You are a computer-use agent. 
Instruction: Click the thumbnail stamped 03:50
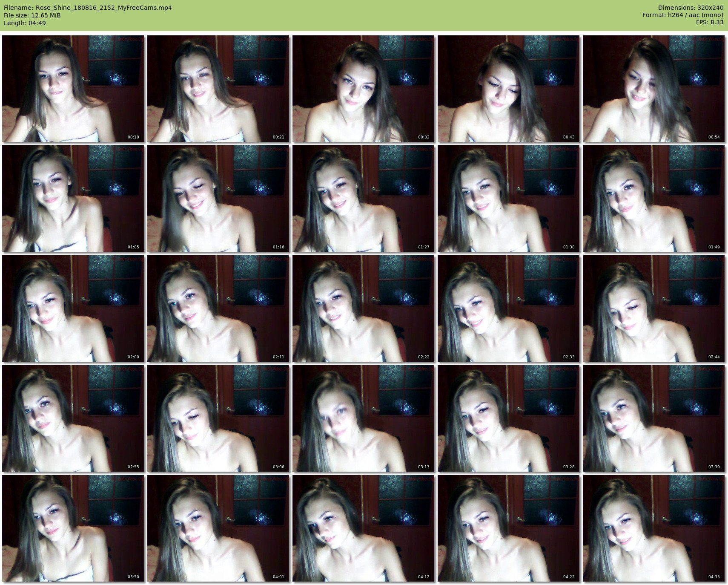coord(73,528)
